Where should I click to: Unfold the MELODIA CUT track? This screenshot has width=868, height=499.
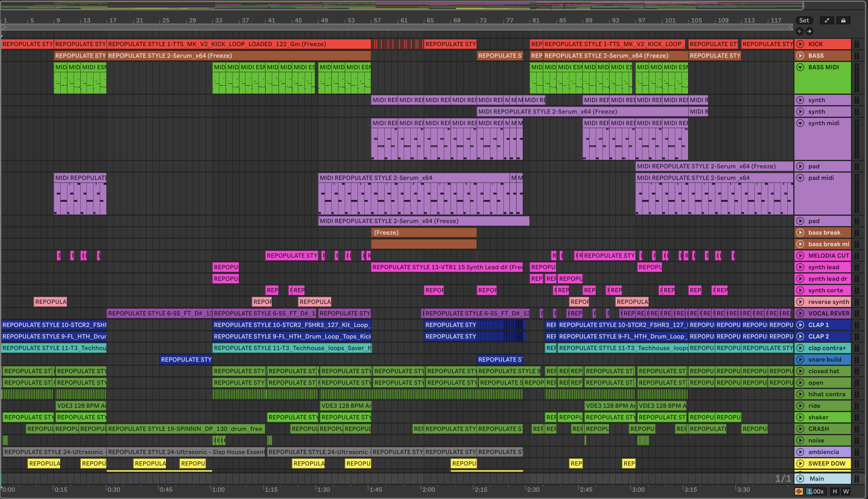click(x=801, y=256)
